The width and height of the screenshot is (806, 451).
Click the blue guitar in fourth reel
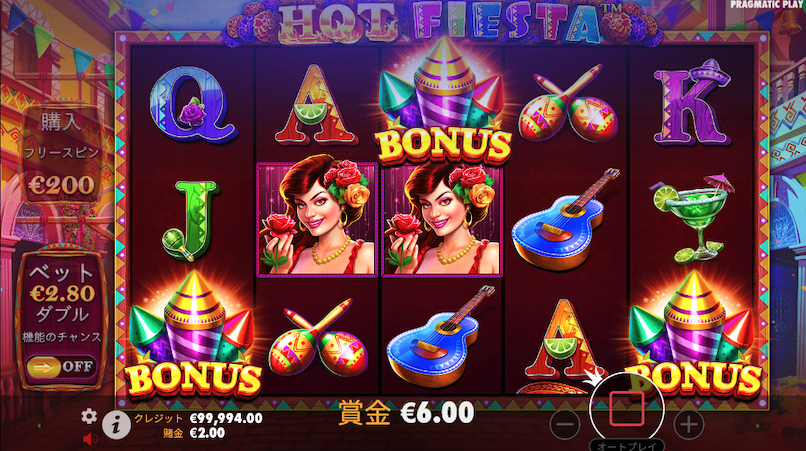coord(565,220)
